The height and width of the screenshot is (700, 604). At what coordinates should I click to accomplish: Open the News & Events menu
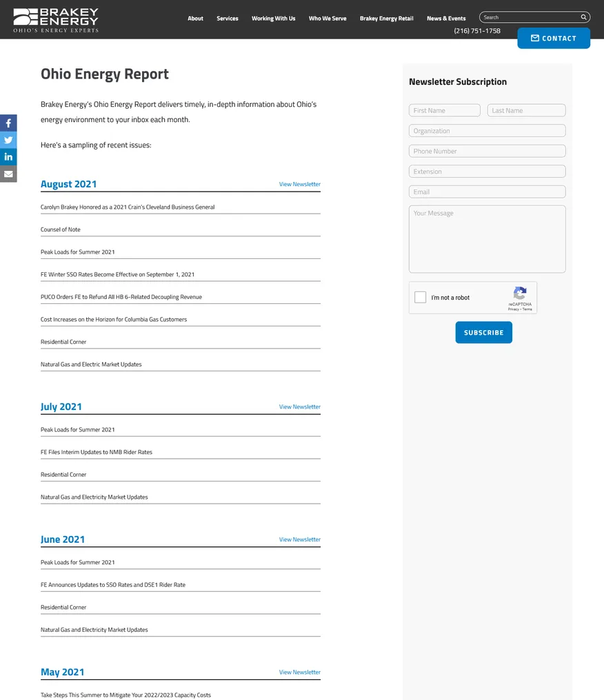tap(446, 19)
